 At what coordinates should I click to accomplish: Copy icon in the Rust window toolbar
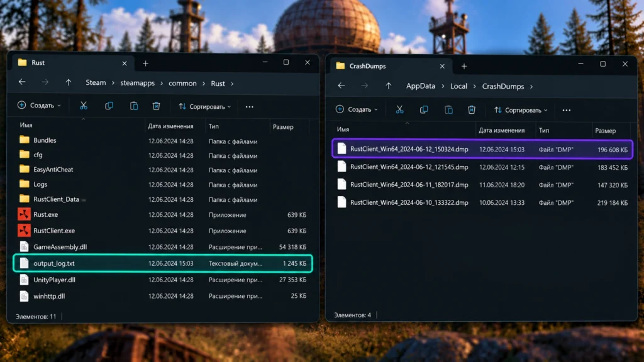[109, 106]
